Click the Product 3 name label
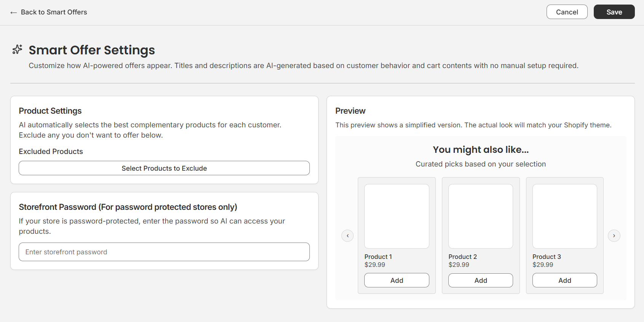This screenshot has height=322, width=644. pyautogui.click(x=547, y=257)
